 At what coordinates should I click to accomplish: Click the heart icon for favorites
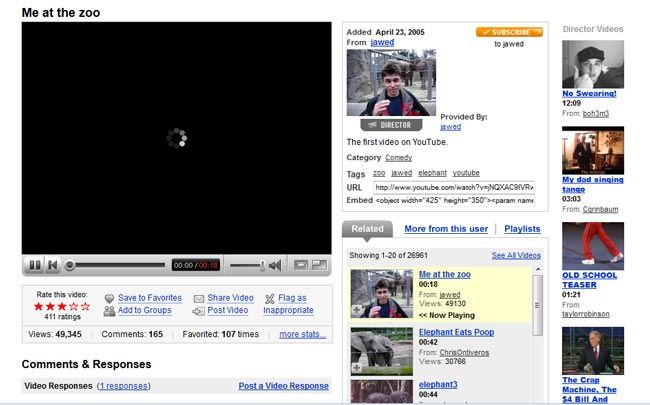point(109,298)
